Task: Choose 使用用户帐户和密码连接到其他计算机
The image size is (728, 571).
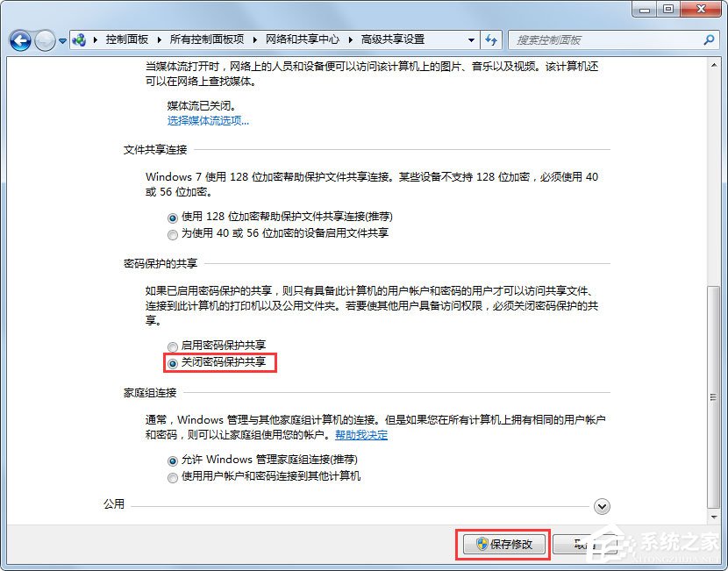Action: tap(173, 476)
